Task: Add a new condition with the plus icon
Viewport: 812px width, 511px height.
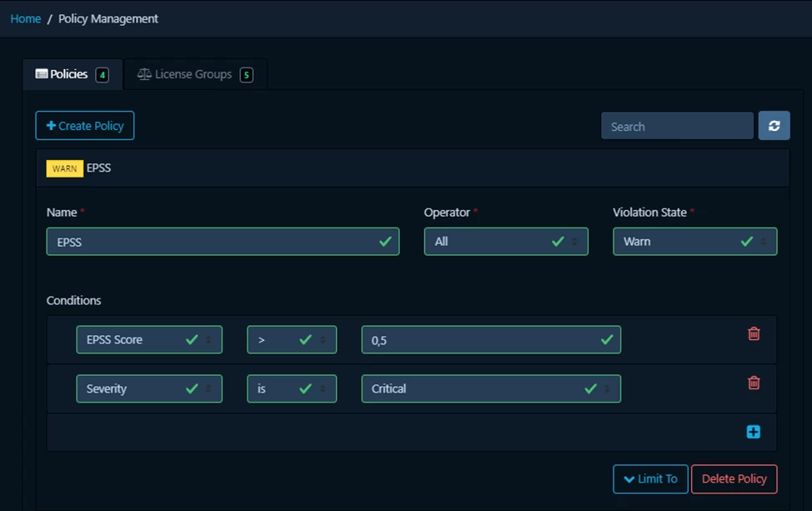Action: [753, 431]
